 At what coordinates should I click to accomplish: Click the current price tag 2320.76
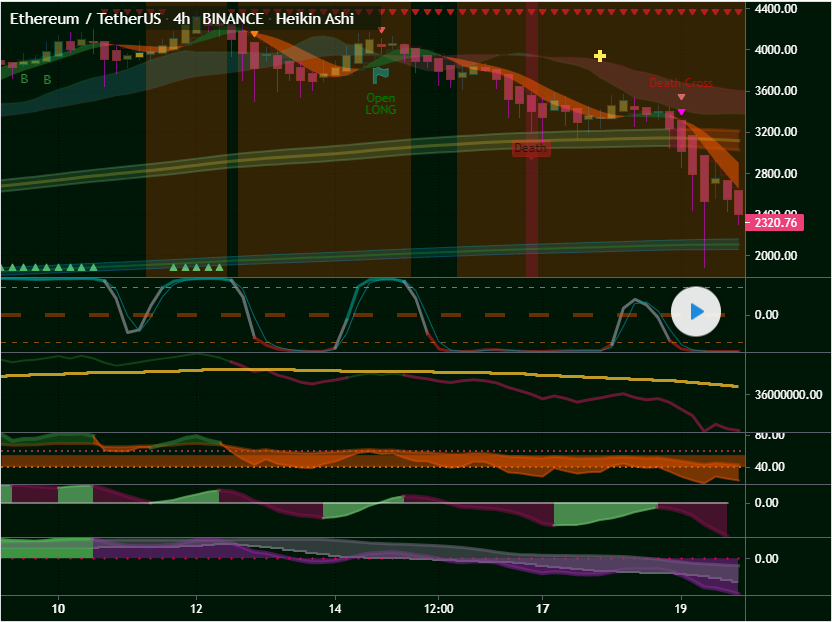776,223
